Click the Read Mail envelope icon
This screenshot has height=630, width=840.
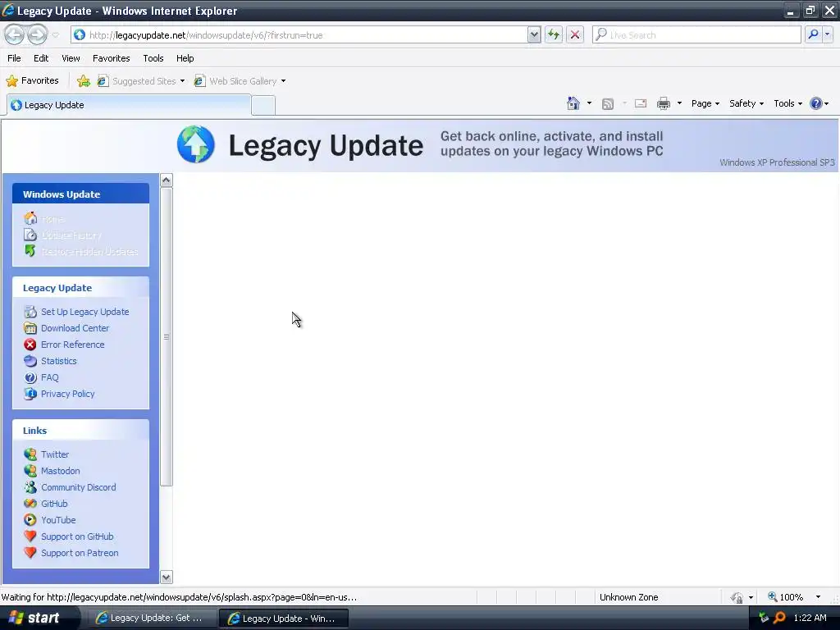[x=641, y=103]
